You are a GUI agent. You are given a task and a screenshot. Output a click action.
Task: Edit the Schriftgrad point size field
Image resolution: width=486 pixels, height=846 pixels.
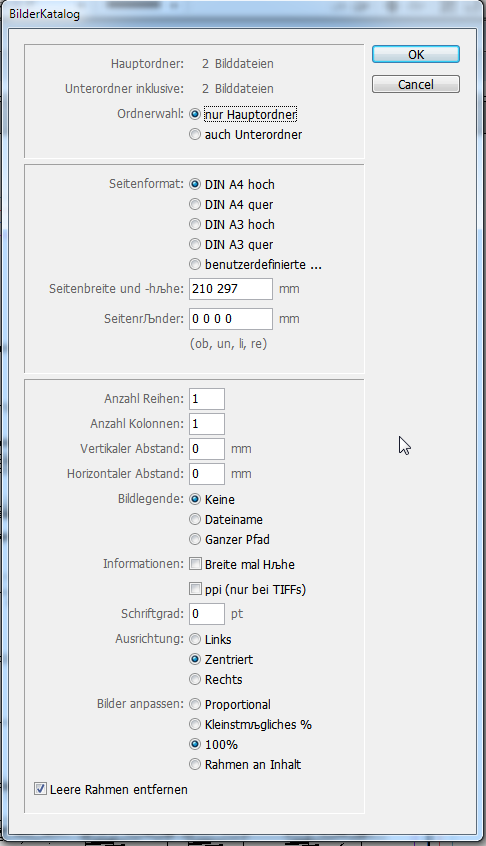(x=207, y=613)
